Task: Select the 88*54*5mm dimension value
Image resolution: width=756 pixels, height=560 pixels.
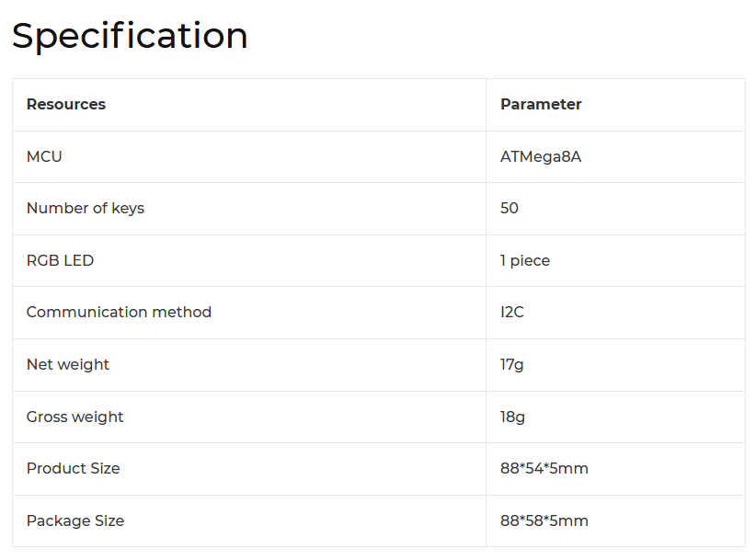Action: [544, 469]
